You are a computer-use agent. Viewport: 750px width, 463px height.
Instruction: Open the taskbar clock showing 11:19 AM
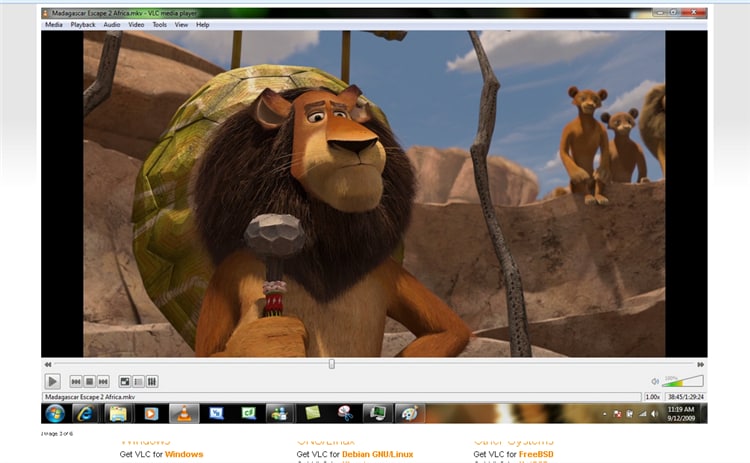point(681,414)
